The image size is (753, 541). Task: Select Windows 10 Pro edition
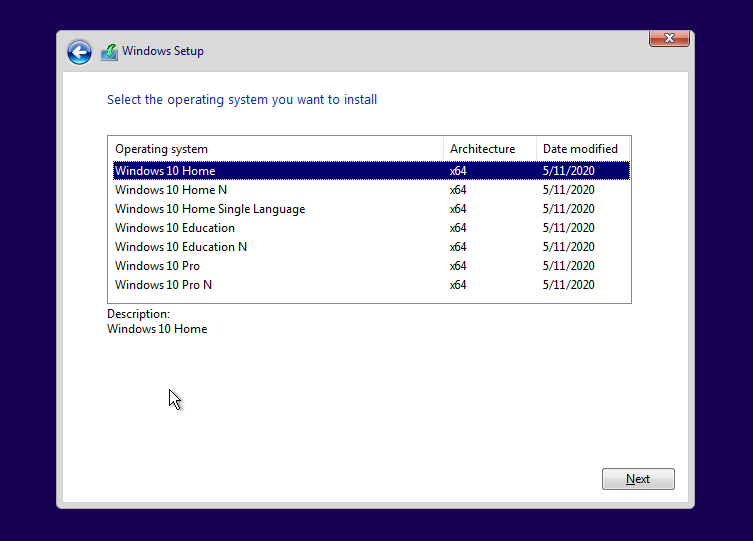click(x=157, y=266)
